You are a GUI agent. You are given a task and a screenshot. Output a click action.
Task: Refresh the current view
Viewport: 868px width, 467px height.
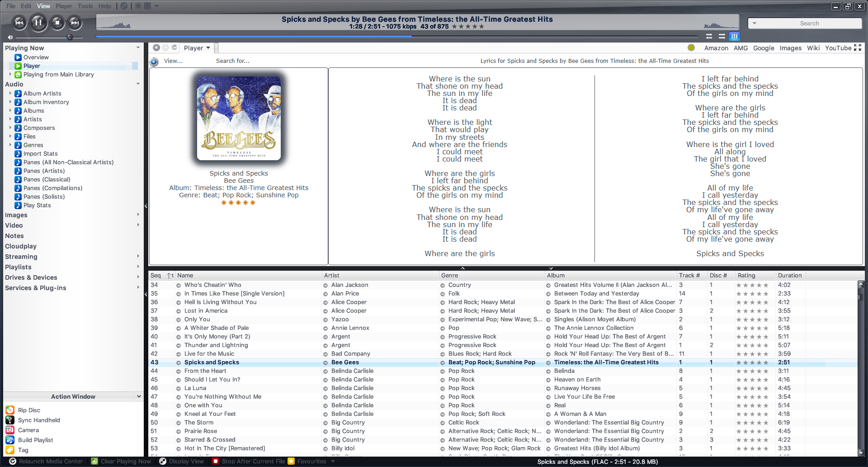[174, 48]
